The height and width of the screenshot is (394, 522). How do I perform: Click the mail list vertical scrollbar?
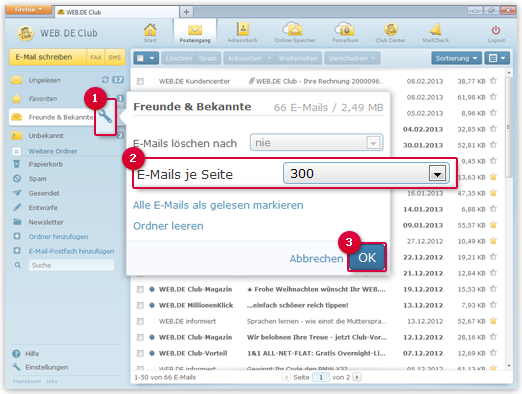click(509, 127)
